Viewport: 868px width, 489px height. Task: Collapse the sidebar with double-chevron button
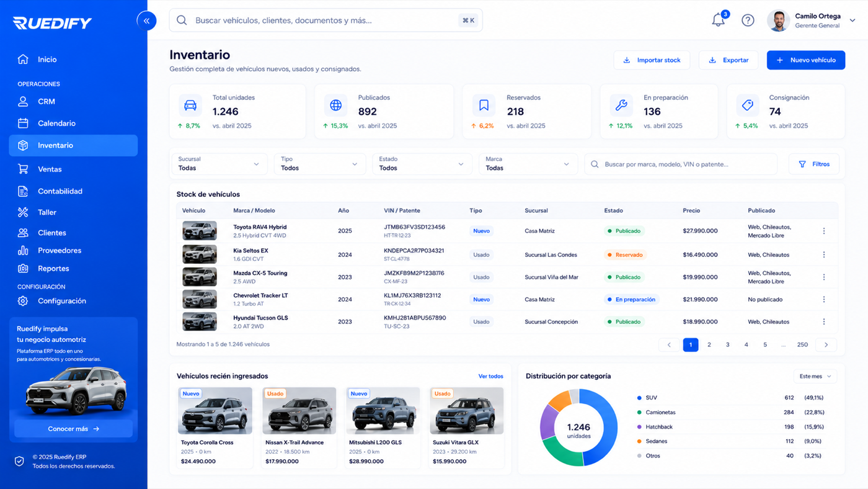click(146, 20)
